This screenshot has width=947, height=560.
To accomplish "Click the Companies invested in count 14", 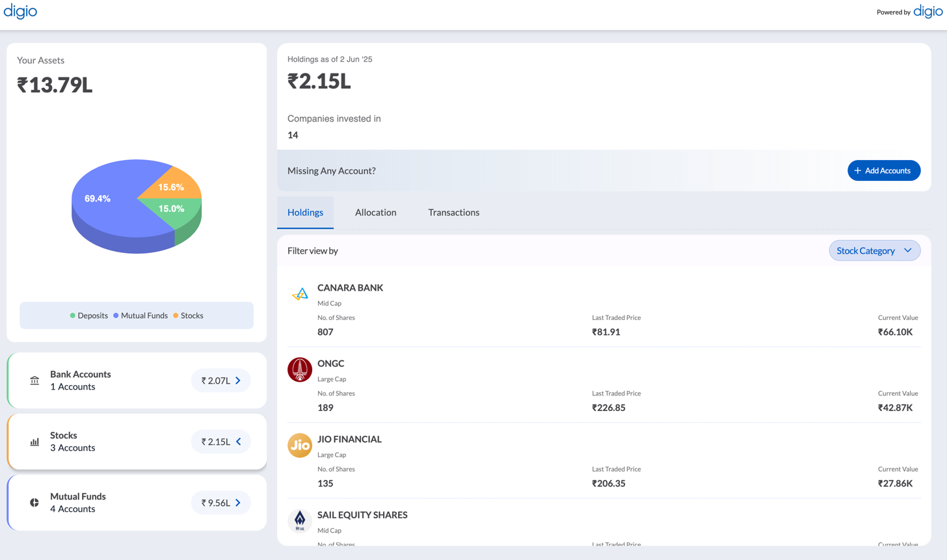I will 293,135.
